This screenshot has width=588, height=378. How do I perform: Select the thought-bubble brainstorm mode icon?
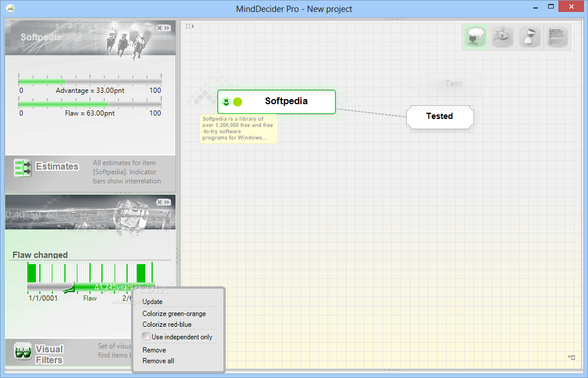coord(475,37)
